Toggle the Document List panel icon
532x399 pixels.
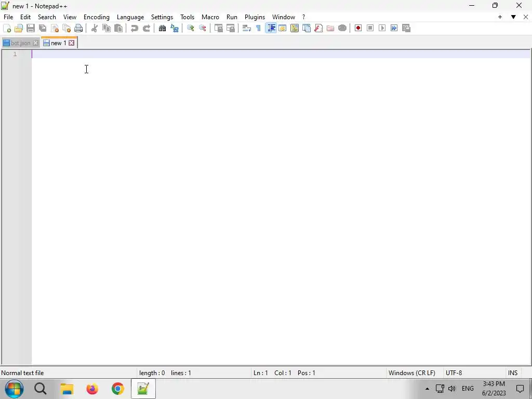click(307, 28)
